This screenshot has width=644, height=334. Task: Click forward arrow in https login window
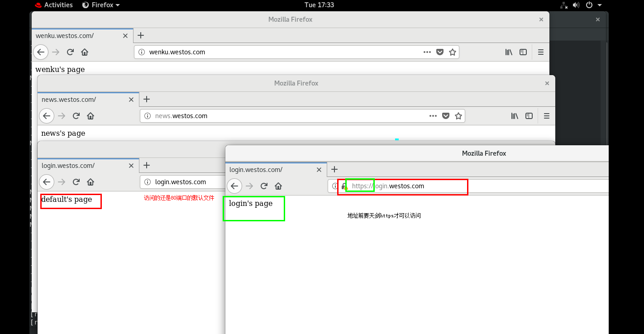click(249, 186)
